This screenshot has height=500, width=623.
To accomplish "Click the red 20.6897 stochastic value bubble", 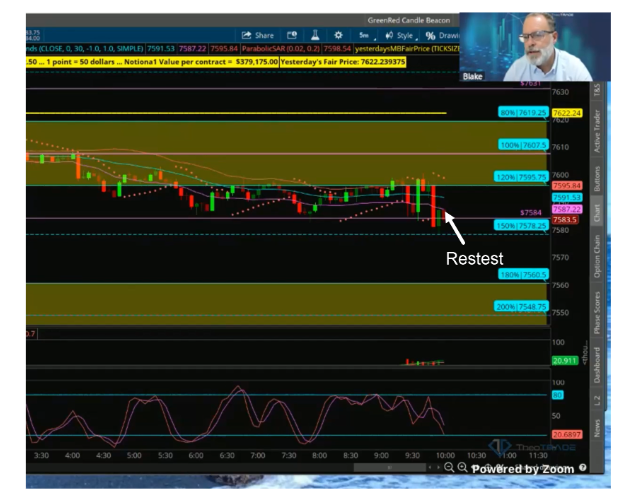I will (567, 434).
